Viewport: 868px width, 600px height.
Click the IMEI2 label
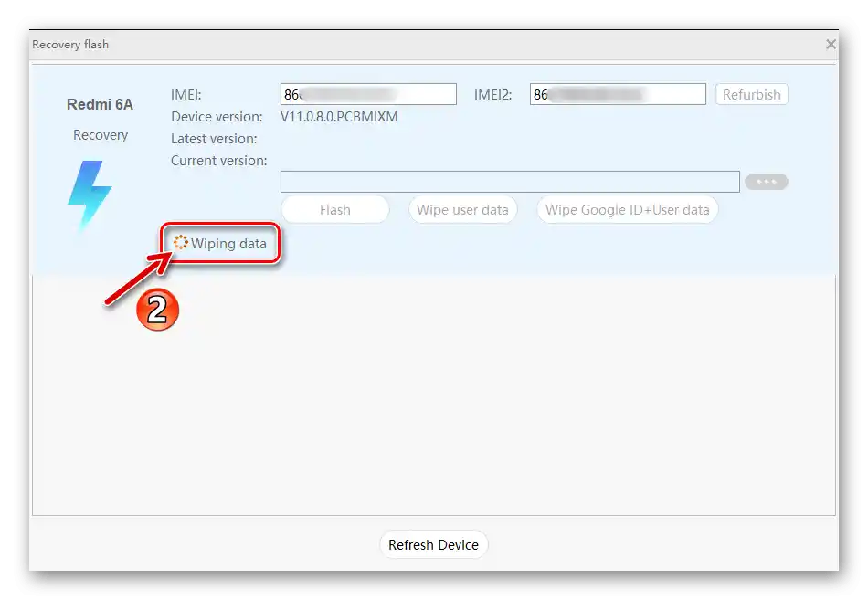(x=492, y=95)
